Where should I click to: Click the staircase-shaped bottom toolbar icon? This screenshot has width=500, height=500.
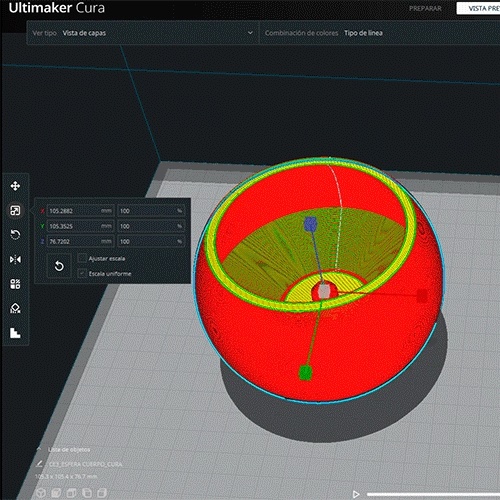click(x=15, y=333)
